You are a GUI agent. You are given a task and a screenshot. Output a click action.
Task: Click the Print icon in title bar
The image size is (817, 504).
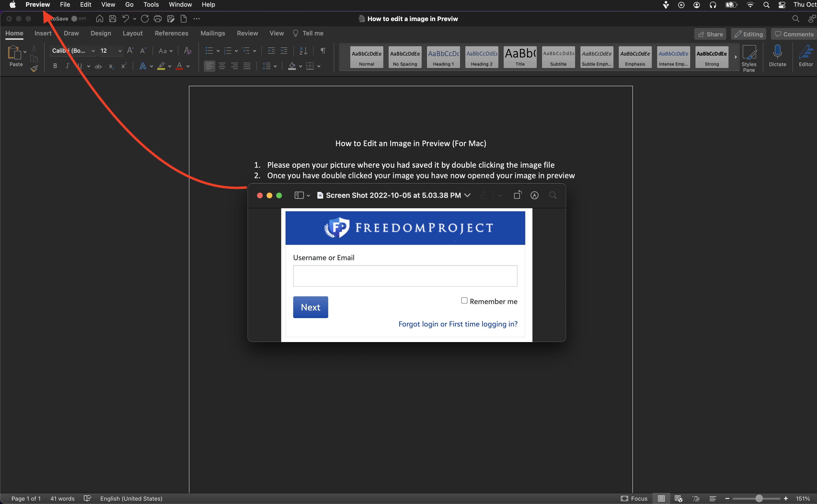point(158,19)
